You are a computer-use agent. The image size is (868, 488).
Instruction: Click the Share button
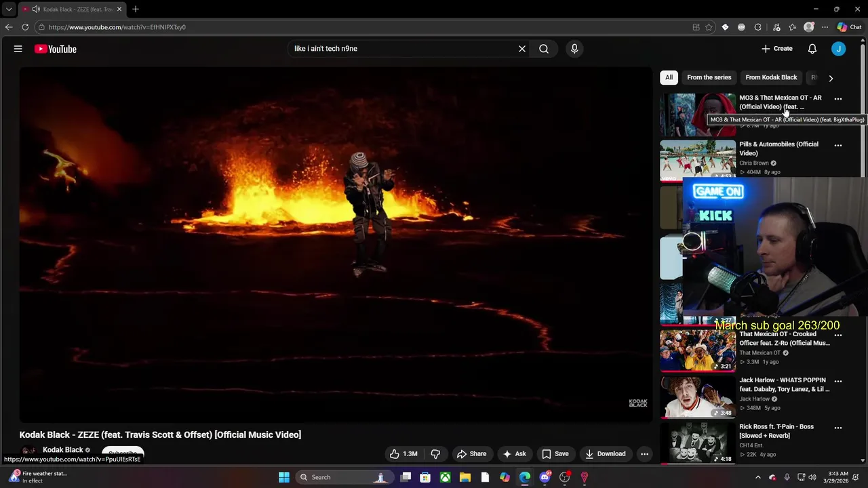point(471,454)
